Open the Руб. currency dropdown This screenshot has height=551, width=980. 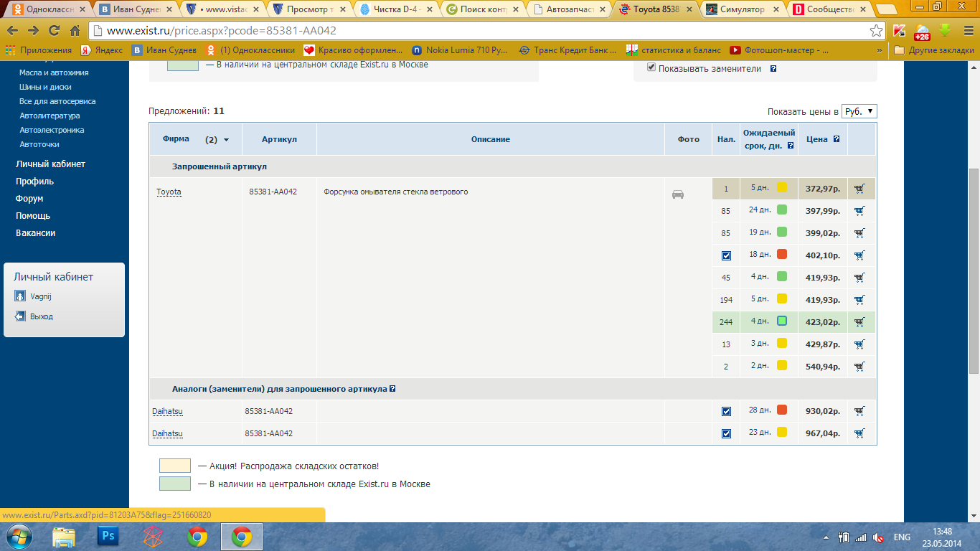[859, 111]
